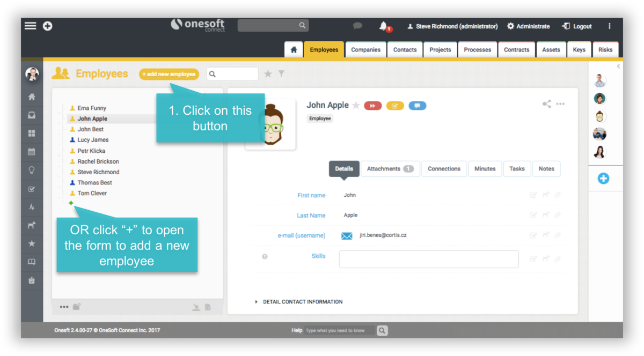
Task: Expand DETAIL CONTACT INFORMATION section
Action: [x=299, y=302]
